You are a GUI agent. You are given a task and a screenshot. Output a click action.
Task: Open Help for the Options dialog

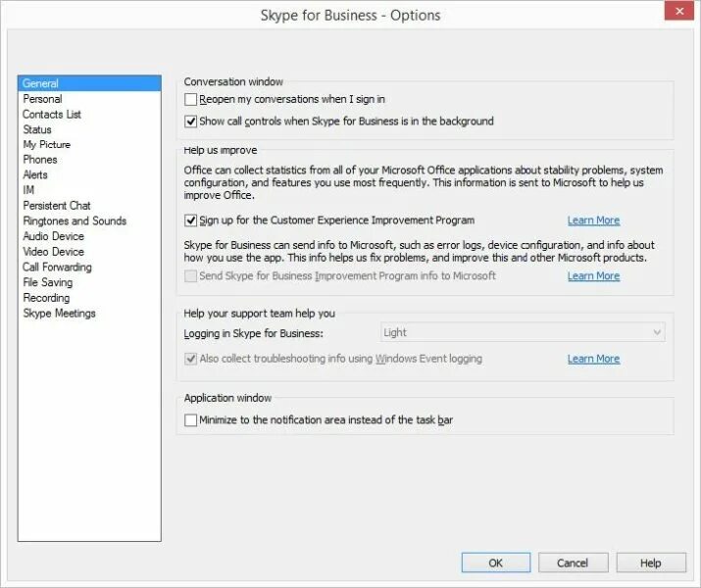651,563
